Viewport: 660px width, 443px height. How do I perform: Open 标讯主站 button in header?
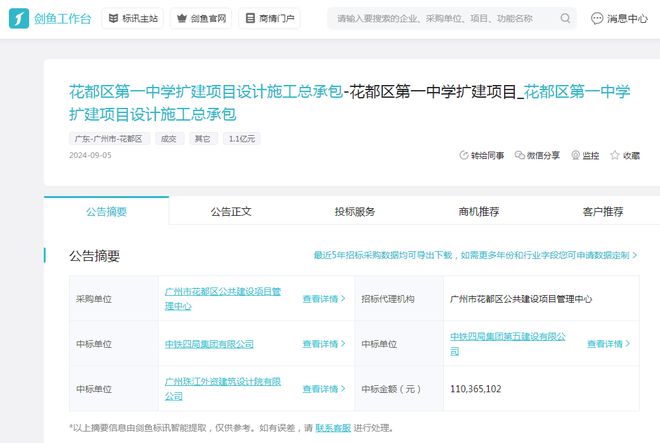coord(133,19)
